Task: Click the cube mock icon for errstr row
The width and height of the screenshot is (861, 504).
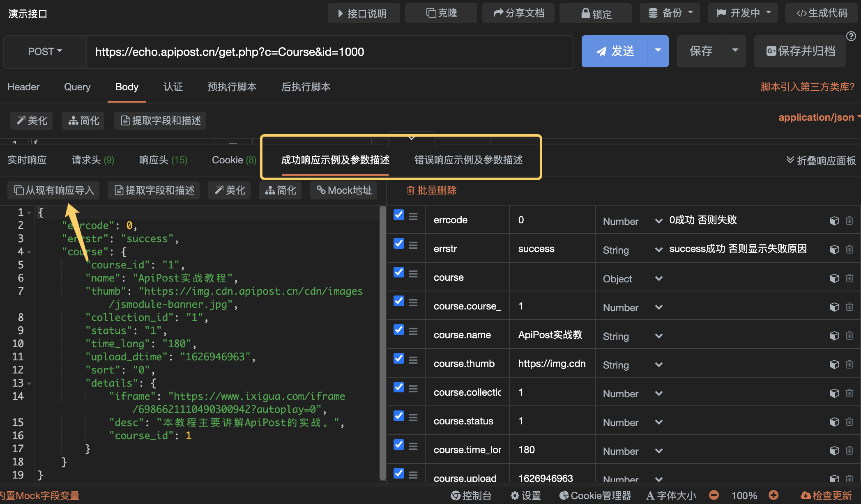Action: click(x=834, y=250)
